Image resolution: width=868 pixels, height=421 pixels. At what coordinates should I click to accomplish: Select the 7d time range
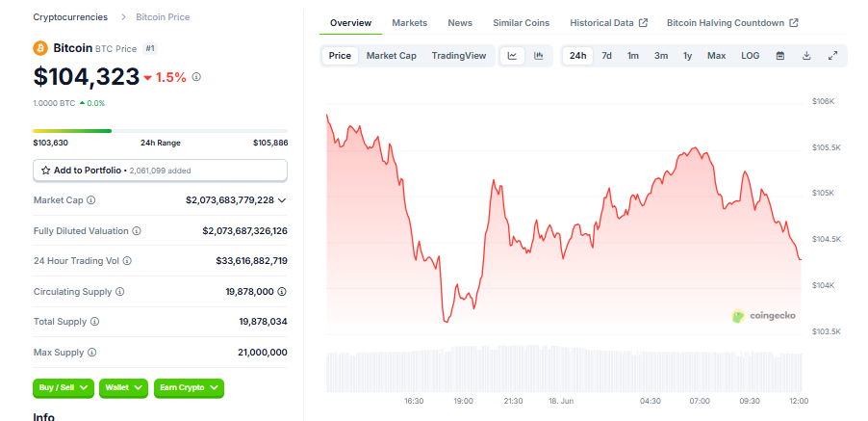click(606, 56)
